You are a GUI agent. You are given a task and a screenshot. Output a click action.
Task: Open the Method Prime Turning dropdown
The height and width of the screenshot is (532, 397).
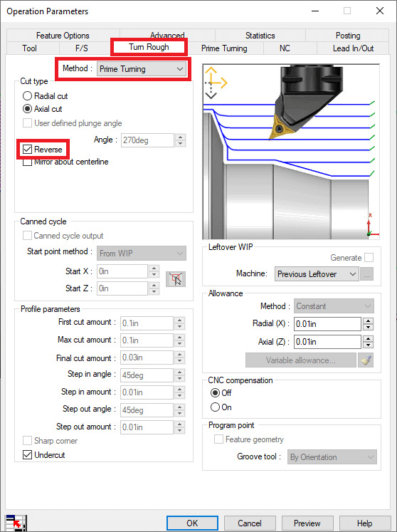point(142,69)
